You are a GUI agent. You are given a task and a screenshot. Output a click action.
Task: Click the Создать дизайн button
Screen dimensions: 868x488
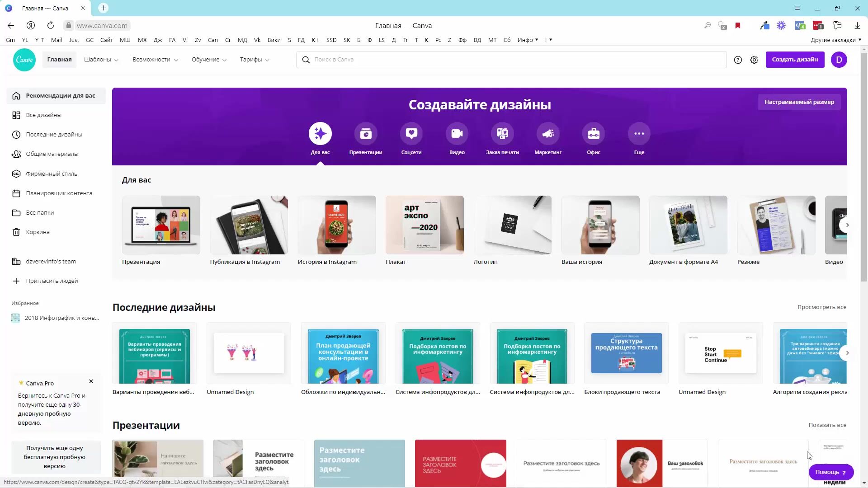(x=795, y=59)
